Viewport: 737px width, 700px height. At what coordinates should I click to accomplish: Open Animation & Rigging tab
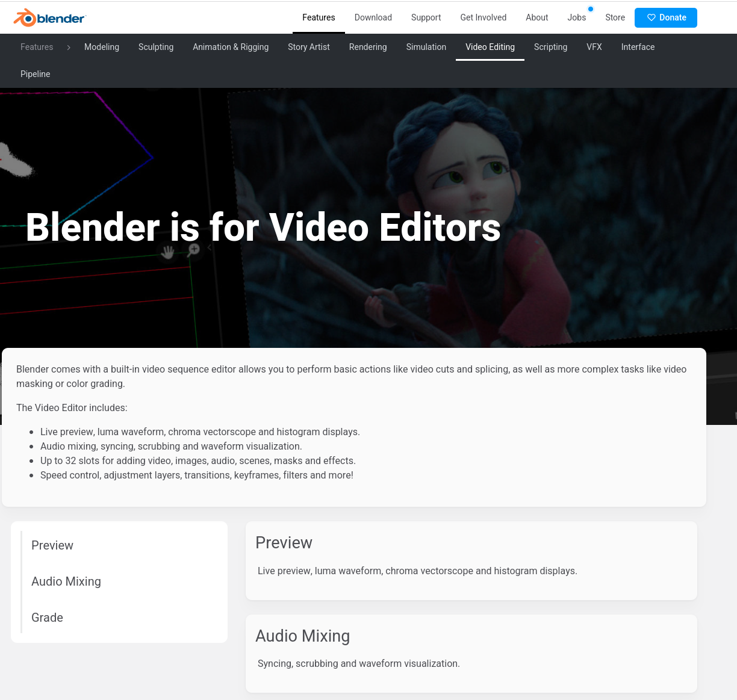231,47
